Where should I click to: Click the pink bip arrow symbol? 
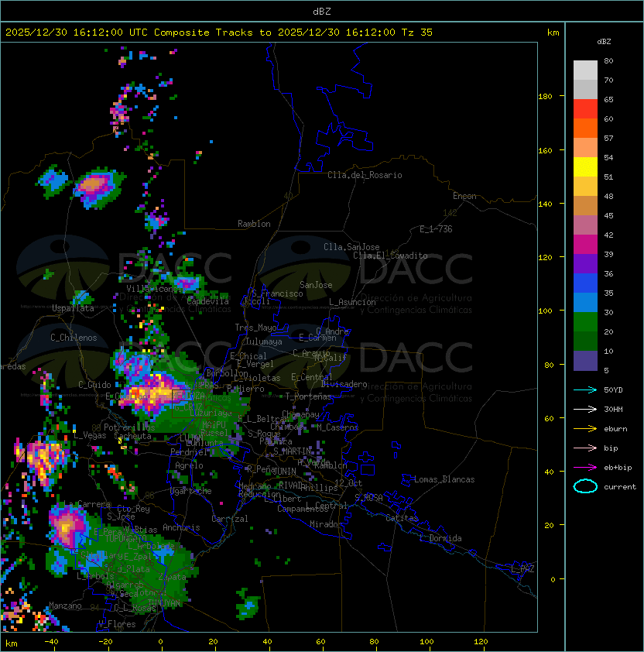pos(585,448)
